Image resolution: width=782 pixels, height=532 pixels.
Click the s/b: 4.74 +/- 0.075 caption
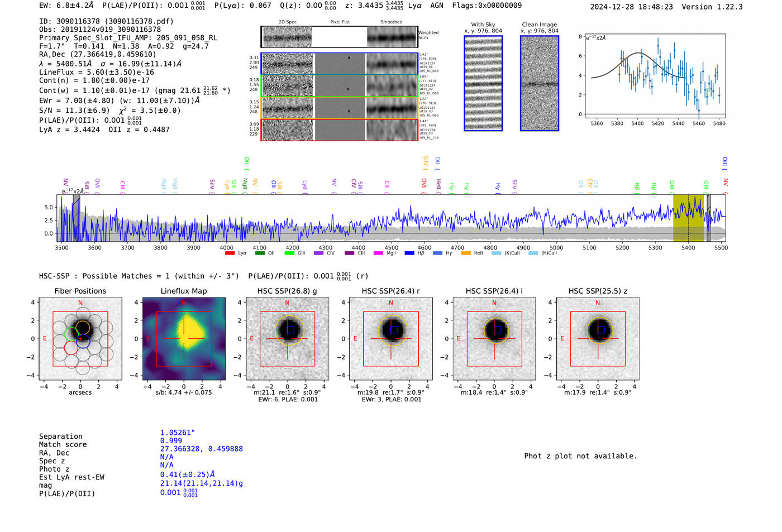pyautogui.click(x=184, y=392)
